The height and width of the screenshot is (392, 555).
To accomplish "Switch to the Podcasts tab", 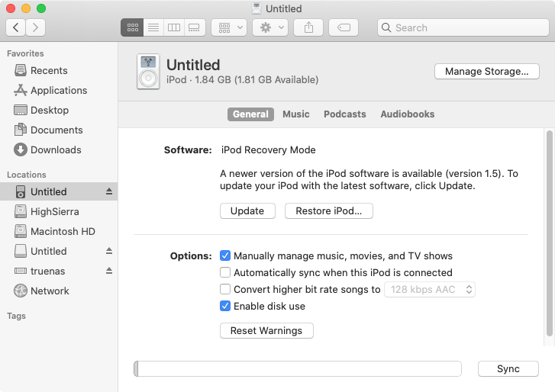I will tap(345, 114).
